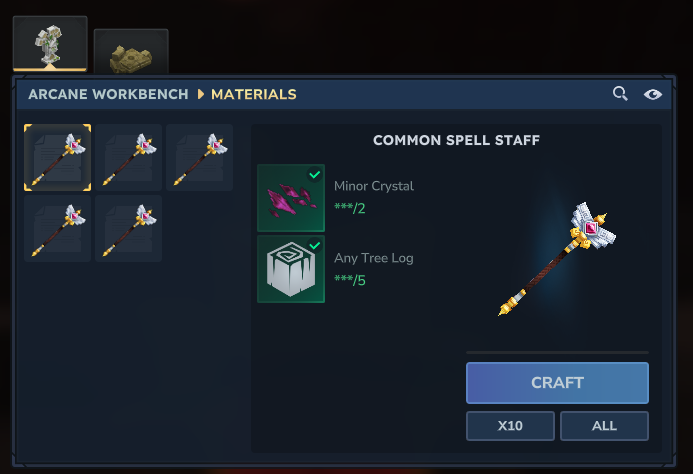The width and height of the screenshot is (693, 474).
Task: Click the Common Spell Staff preview image
Action: [x=557, y=259]
